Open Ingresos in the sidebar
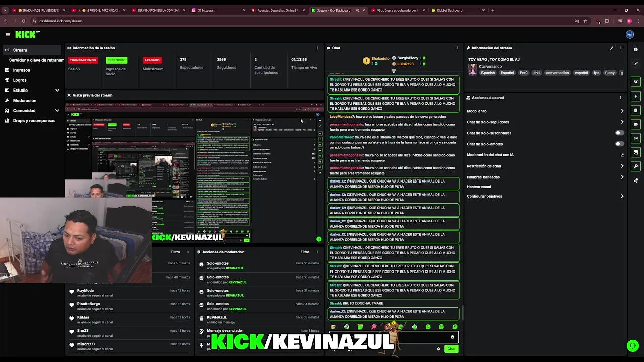The width and height of the screenshot is (644, 362). point(21,70)
